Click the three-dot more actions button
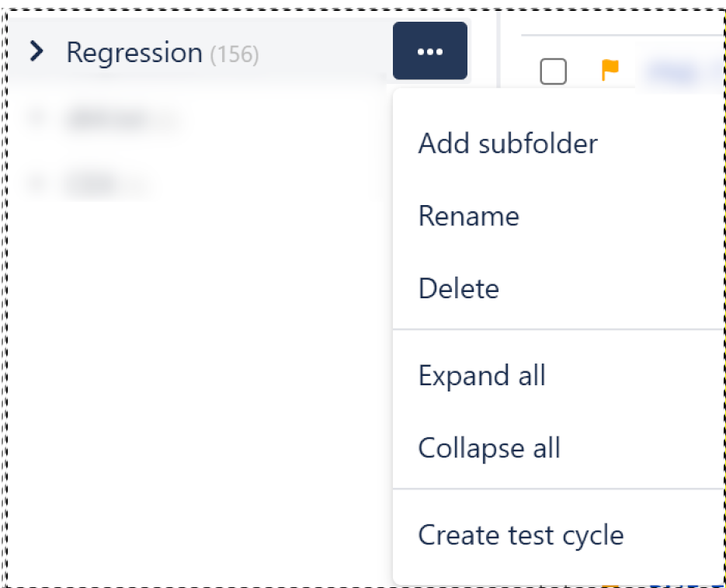 tap(429, 51)
